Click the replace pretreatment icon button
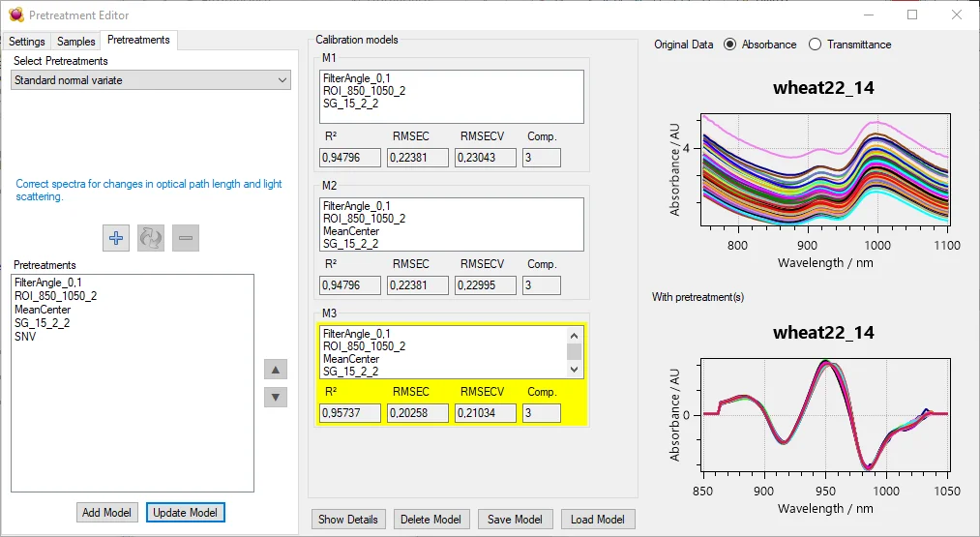This screenshot has height=537, width=980. (151, 238)
